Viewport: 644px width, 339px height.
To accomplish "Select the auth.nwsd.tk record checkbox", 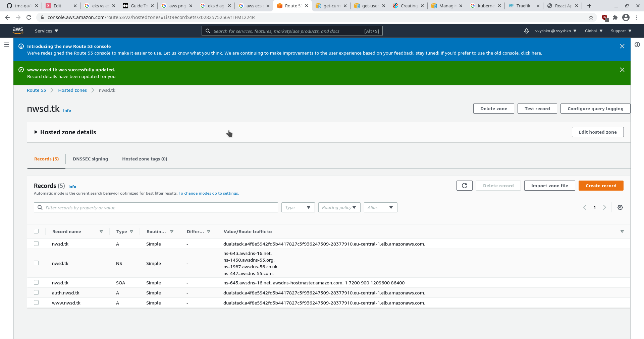I will coord(36,292).
